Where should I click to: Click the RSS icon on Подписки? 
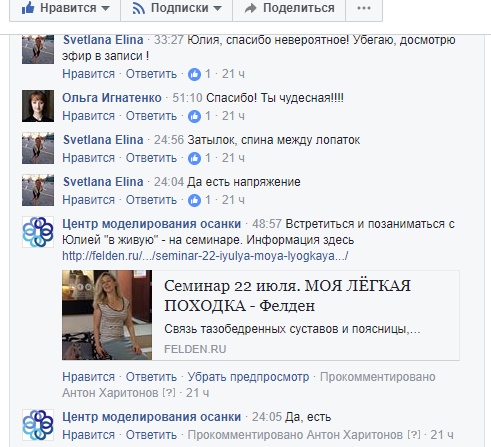(x=139, y=8)
